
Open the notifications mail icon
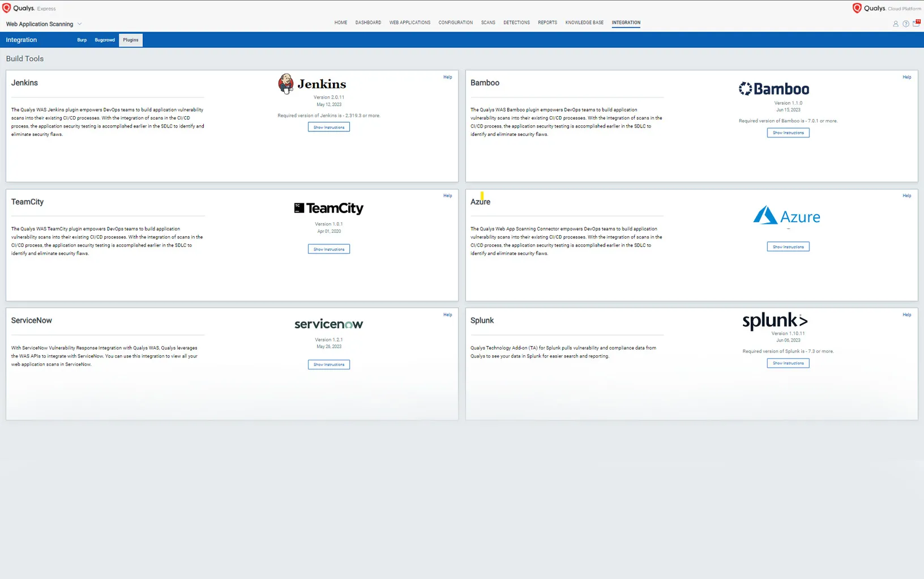(x=916, y=23)
